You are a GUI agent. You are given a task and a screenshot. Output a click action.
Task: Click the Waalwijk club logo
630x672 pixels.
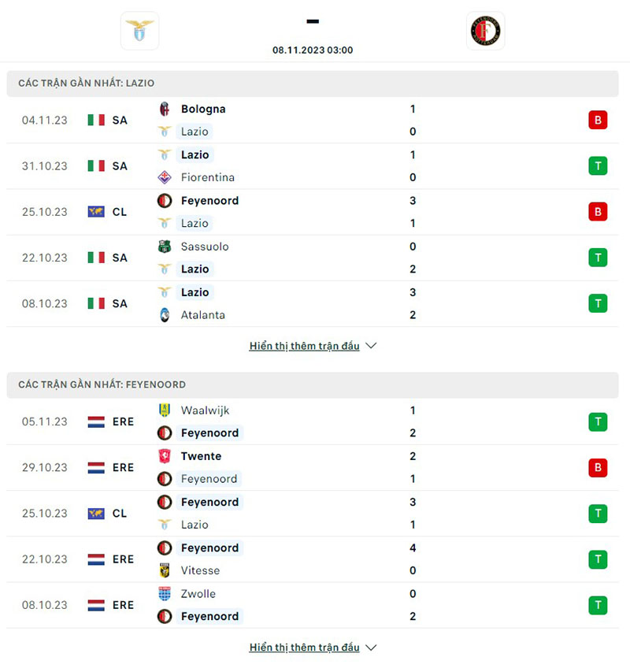pos(165,410)
